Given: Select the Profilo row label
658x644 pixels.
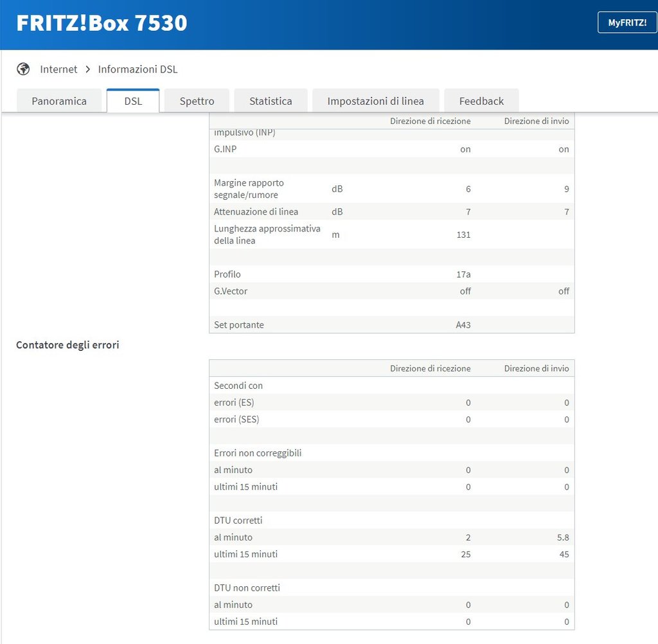Looking at the screenshot, I should pyautogui.click(x=227, y=274).
